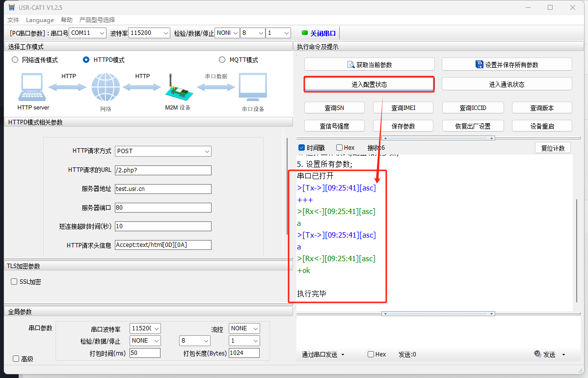The height and width of the screenshot is (378, 588).
Task: Click the serial device monitor icon
Action: click(x=252, y=87)
